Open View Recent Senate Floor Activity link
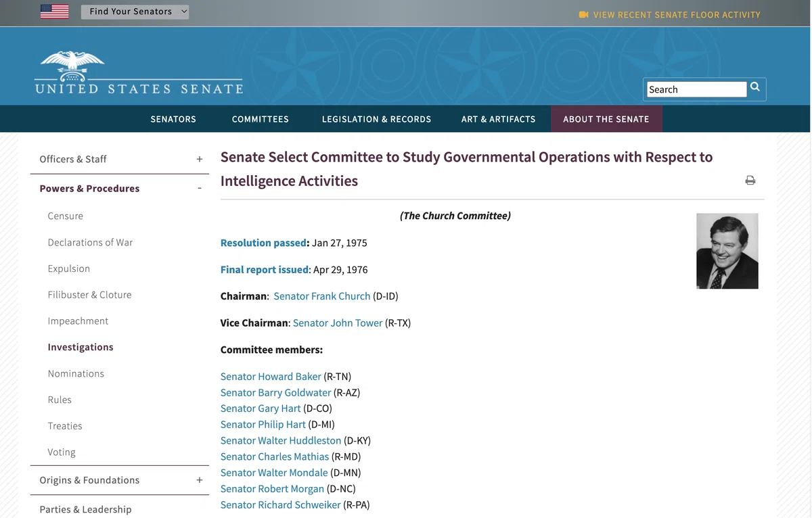 pos(677,15)
